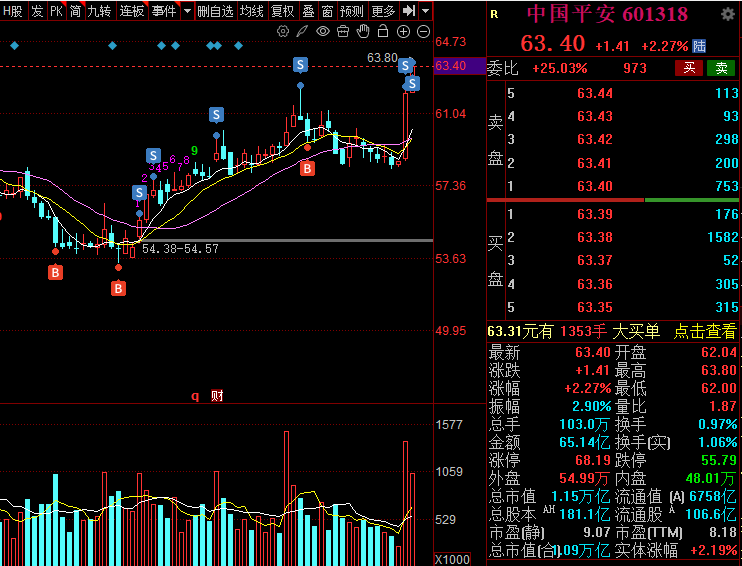Click the arrow-to-bar collapse icon
Viewport: 742px width, 566px height.
coord(408,10)
